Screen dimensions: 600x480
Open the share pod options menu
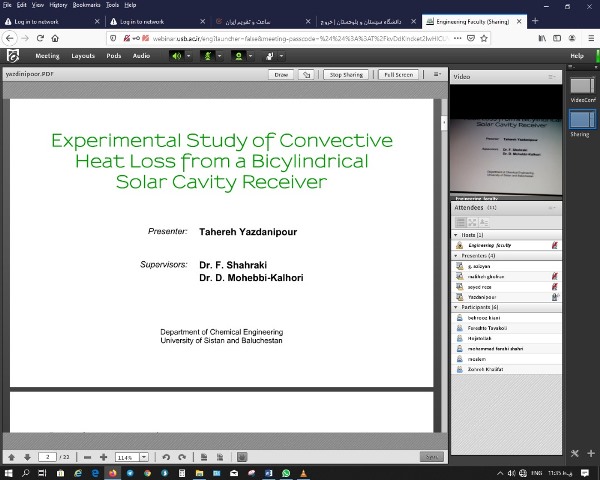pyautogui.click(x=437, y=74)
